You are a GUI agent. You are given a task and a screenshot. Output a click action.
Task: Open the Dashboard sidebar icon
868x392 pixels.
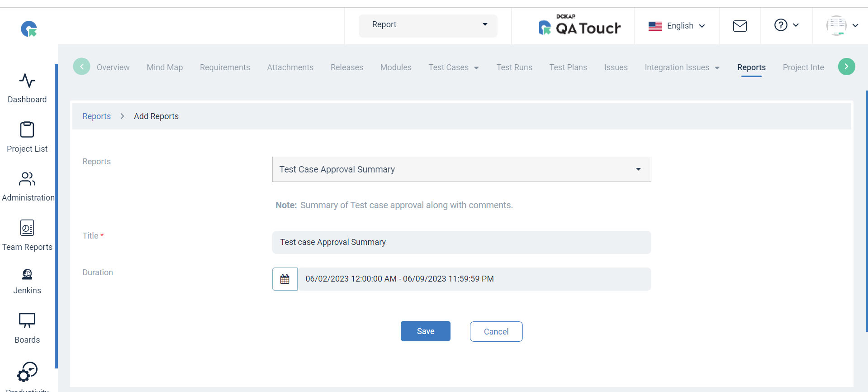(x=27, y=81)
